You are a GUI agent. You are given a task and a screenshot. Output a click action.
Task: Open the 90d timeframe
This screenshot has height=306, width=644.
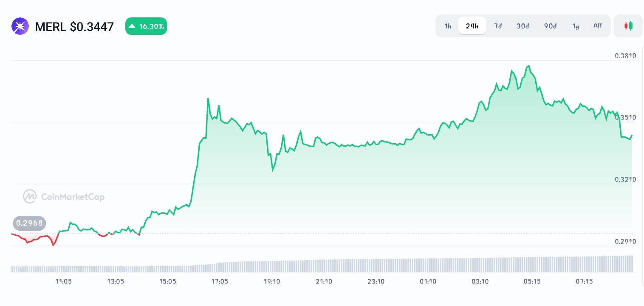[x=550, y=26]
